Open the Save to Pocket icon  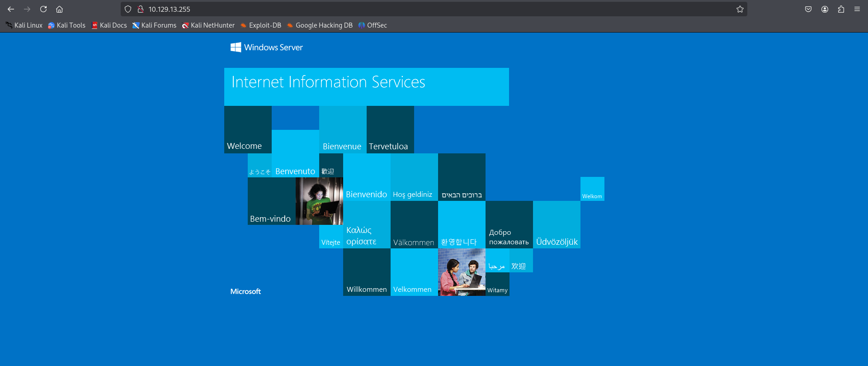coord(808,9)
